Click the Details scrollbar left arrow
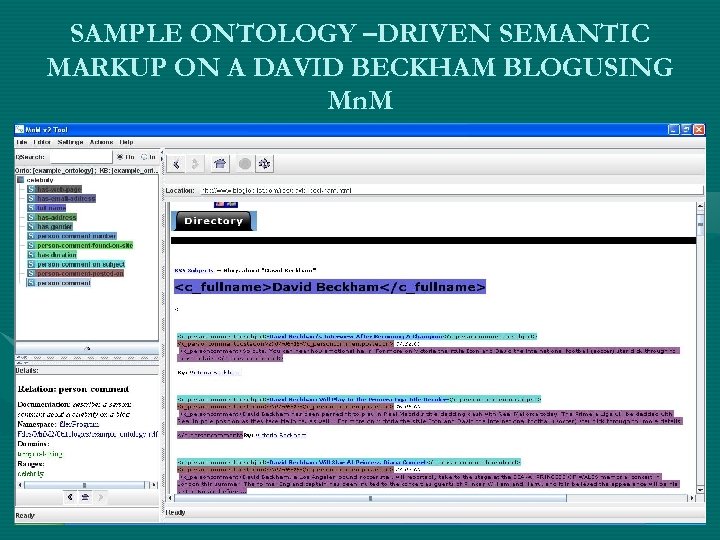 (20, 485)
